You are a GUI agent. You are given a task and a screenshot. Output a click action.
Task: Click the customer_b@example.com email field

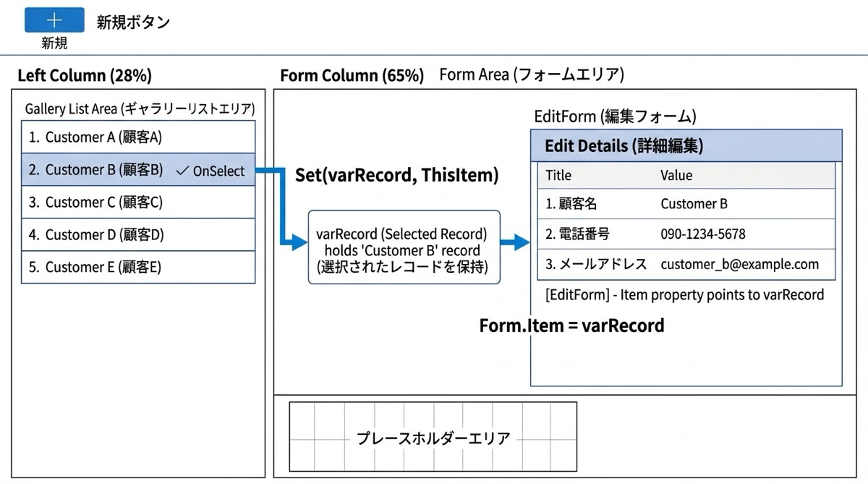[739, 265]
